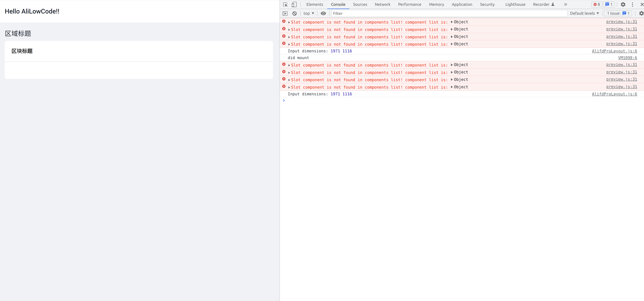Open the first AlifdProLayout.js:6 source link

point(614,51)
